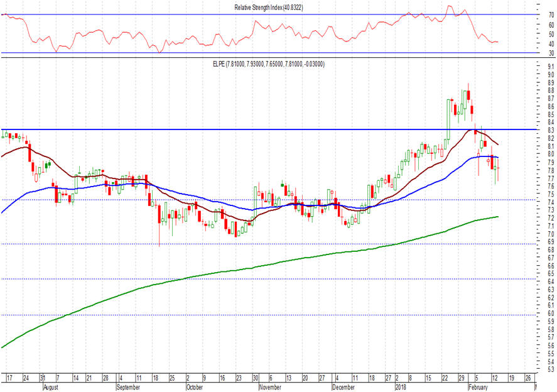Click price axis label 6.0

[551, 313]
